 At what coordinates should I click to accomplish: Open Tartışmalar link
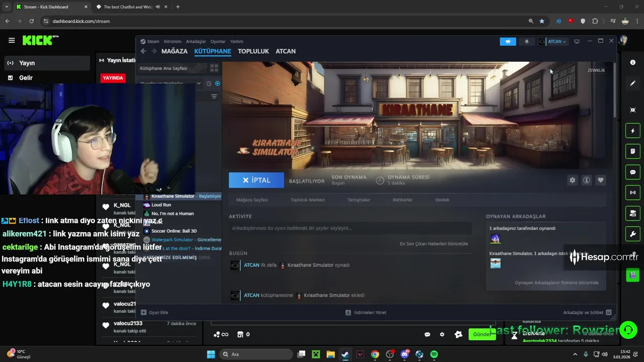pos(358,200)
